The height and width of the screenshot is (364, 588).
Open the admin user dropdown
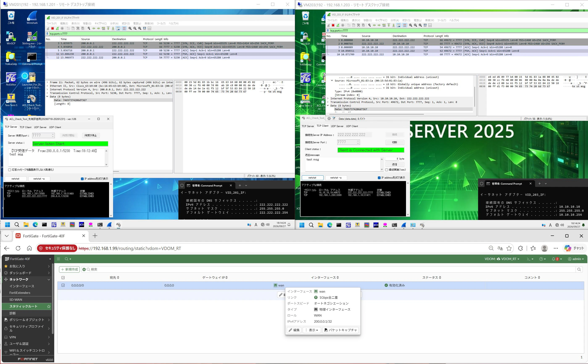tap(576, 259)
